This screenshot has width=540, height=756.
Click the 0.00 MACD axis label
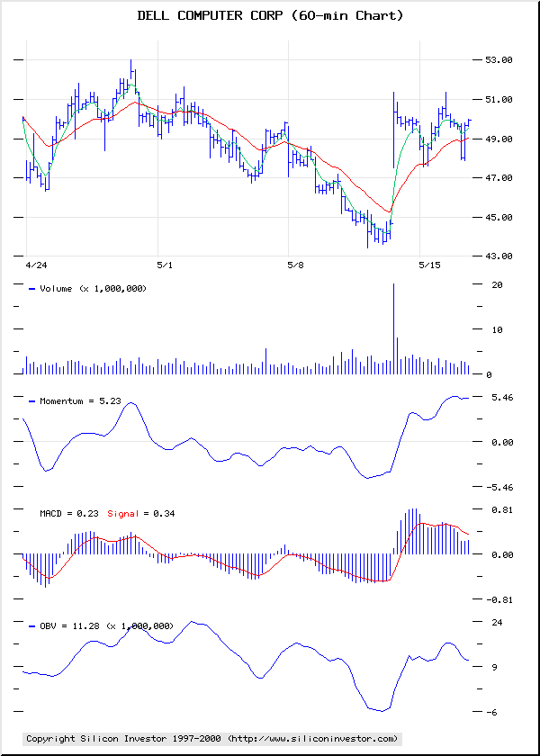[x=501, y=554]
